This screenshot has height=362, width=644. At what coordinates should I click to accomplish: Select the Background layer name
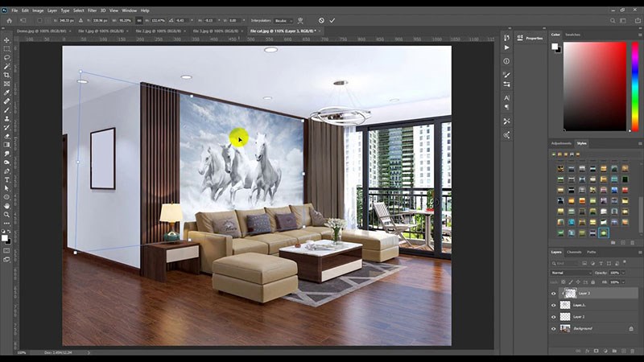(x=583, y=329)
